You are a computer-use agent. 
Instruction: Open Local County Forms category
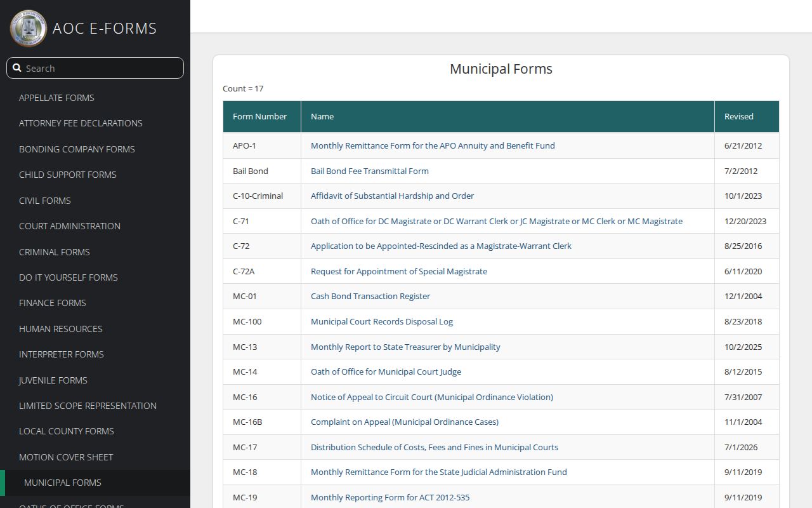tap(67, 431)
